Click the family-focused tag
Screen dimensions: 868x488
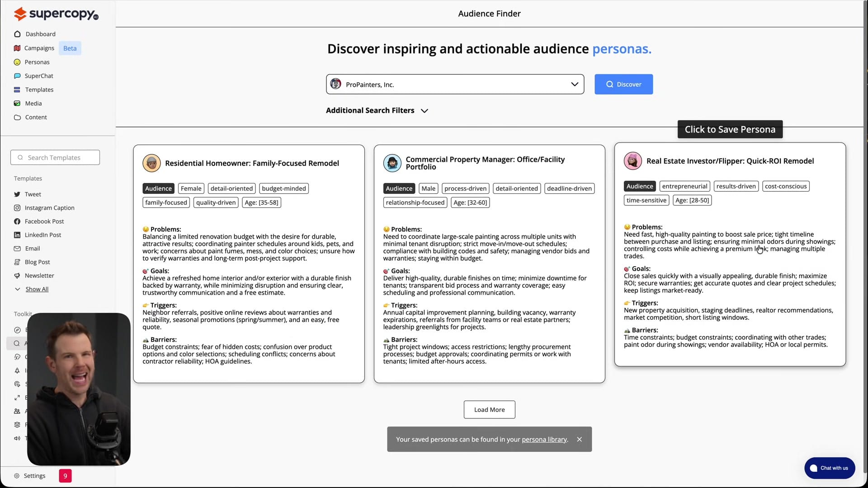pos(166,202)
